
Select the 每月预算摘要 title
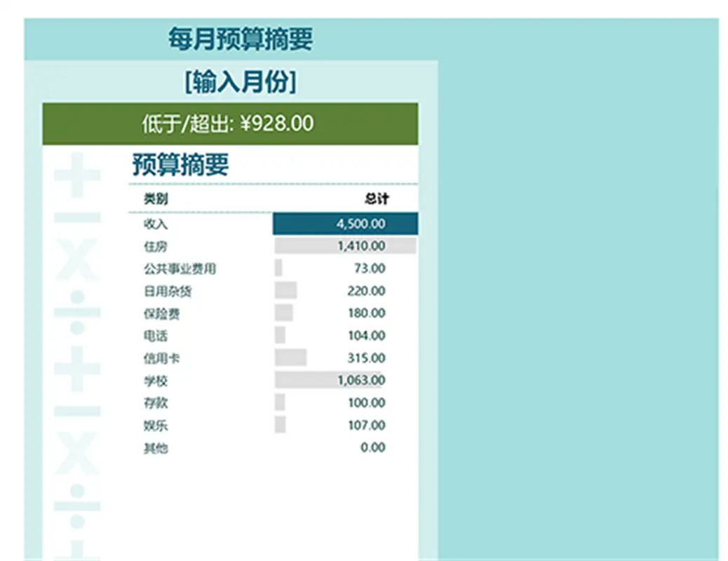coord(240,39)
